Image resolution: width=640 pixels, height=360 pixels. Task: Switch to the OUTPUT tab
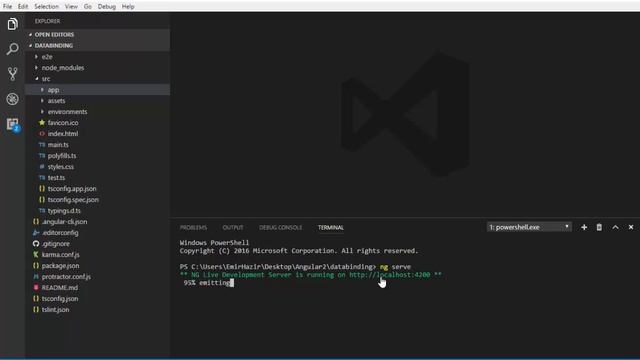(x=233, y=228)
